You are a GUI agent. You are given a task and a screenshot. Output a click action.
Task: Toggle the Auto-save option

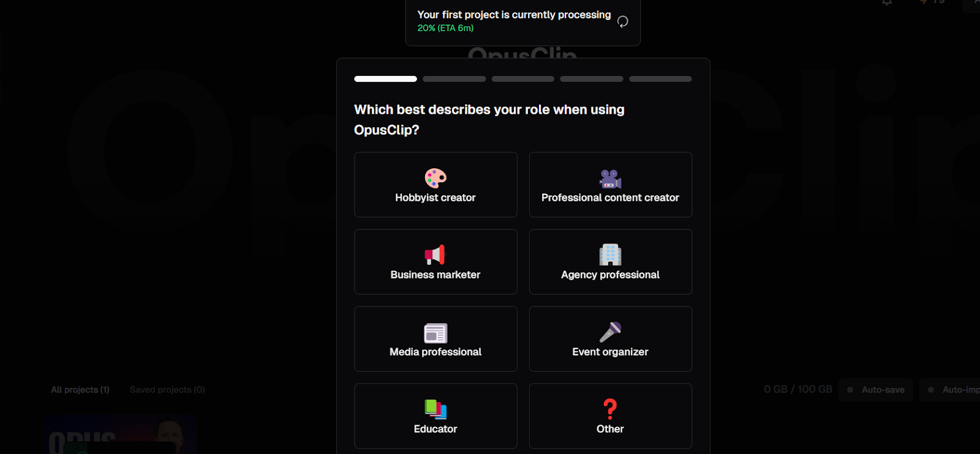875,390
